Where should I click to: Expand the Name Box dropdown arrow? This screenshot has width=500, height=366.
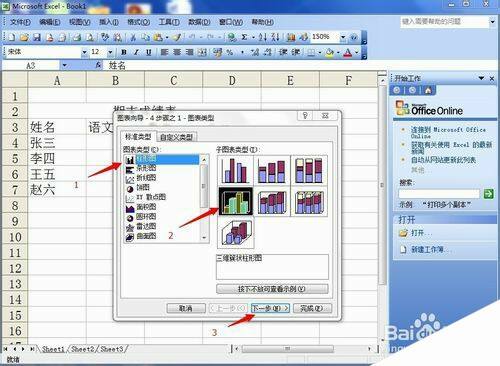[x=64, y=65]
